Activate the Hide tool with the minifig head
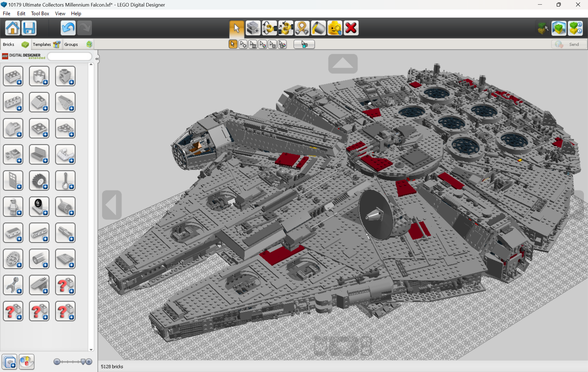The width and height of the screenshot is (588, 372). point(335,28)
